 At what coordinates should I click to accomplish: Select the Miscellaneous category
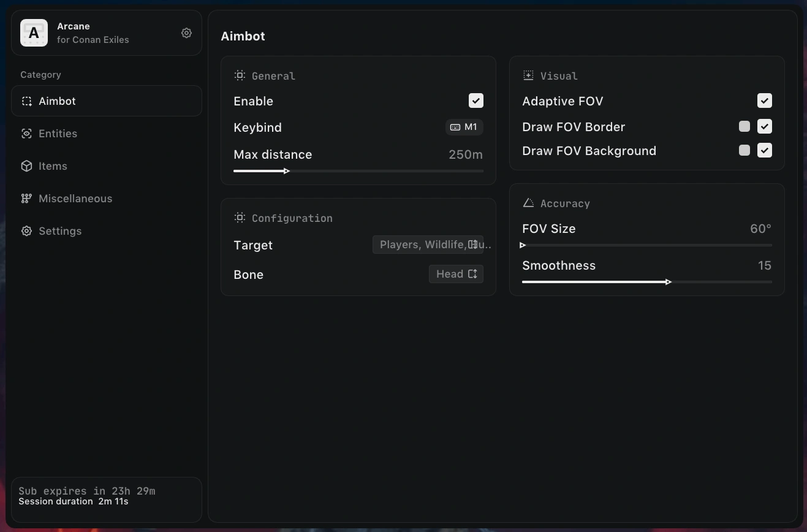point(107,199)
